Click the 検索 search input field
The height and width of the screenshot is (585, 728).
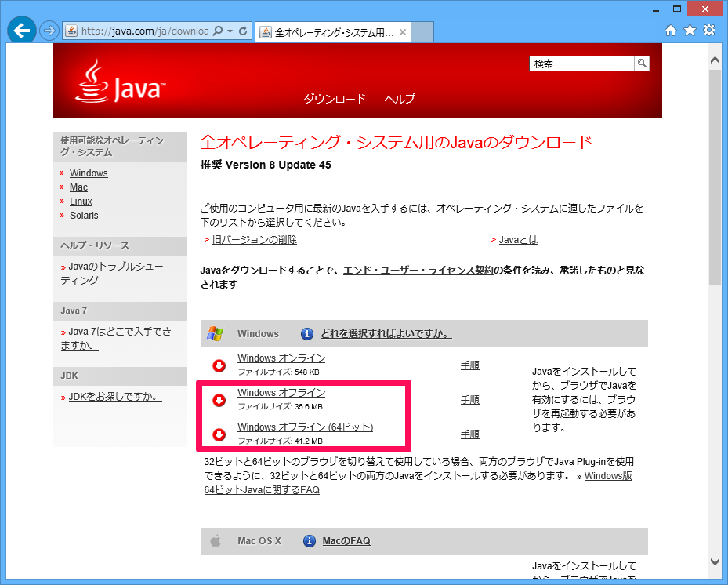581,64
